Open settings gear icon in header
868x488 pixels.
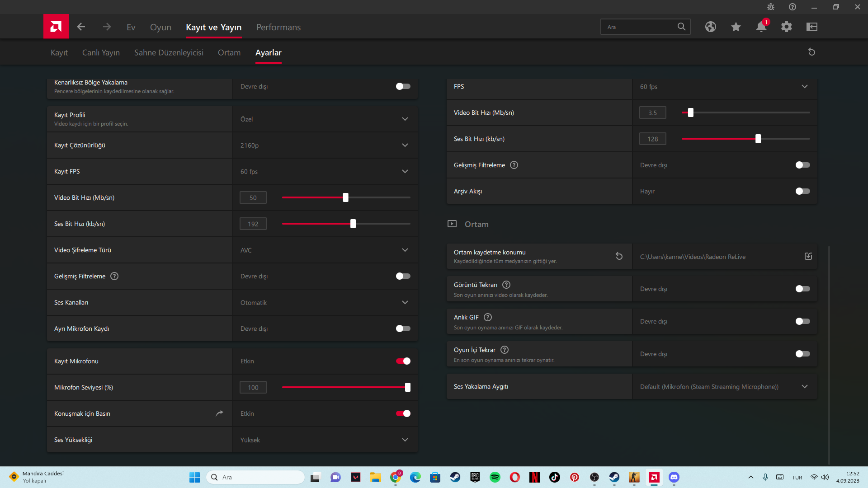(x=787, y=27)
